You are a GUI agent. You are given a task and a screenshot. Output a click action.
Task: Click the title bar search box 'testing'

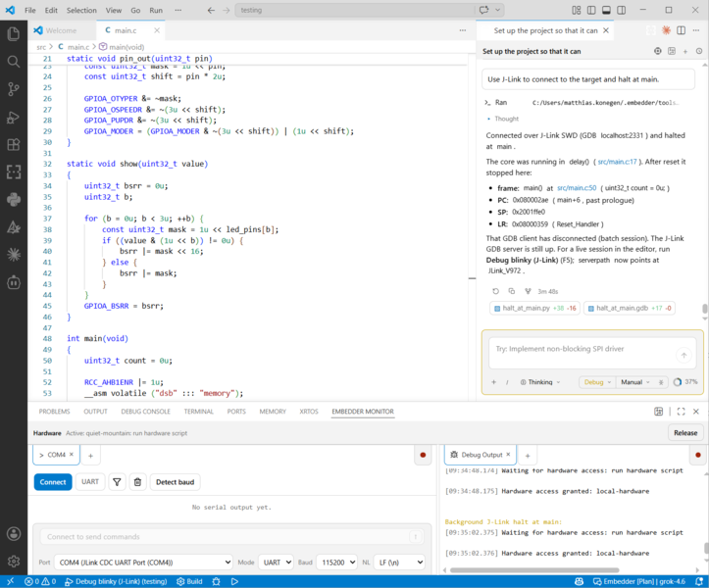click(x=355, y=10)
